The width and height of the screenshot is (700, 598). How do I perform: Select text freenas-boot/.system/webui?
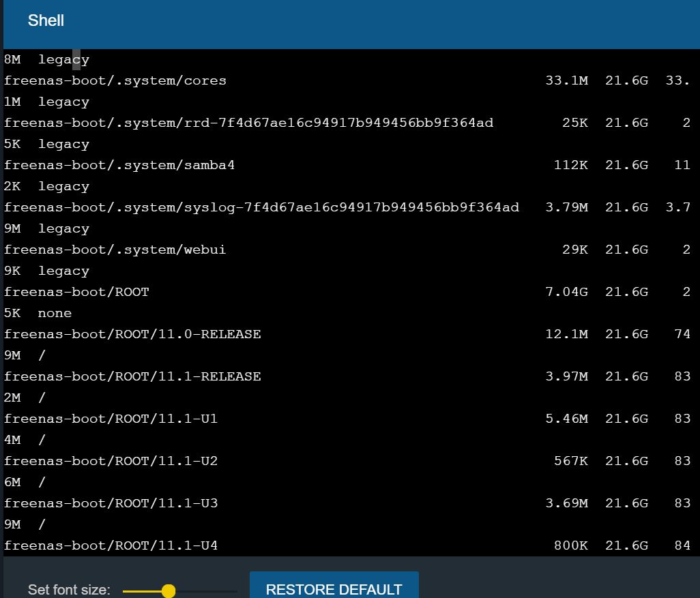click(115, 250)
